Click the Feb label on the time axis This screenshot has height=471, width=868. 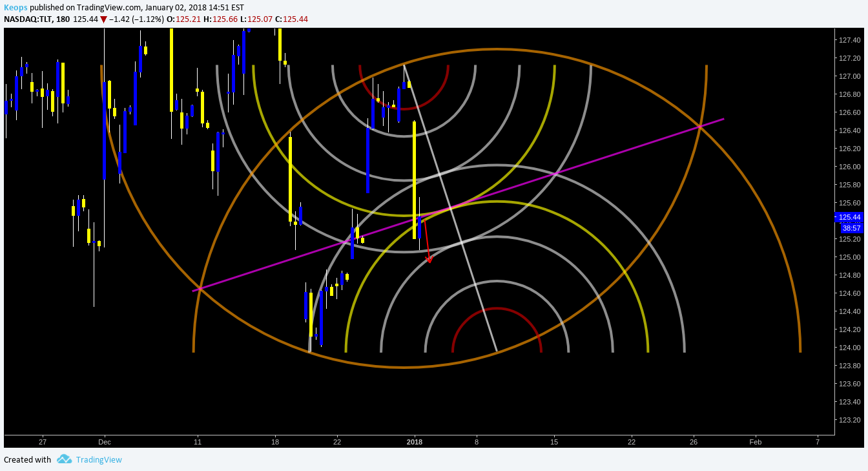pyautogui.click(x=756, y=443)
